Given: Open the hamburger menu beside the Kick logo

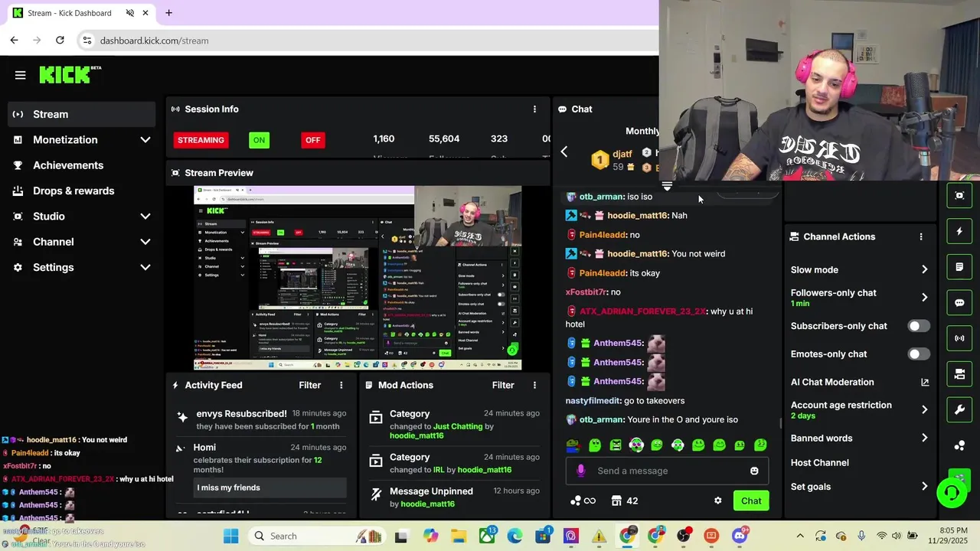Looking at the screenshot, I should pos(20,75).
